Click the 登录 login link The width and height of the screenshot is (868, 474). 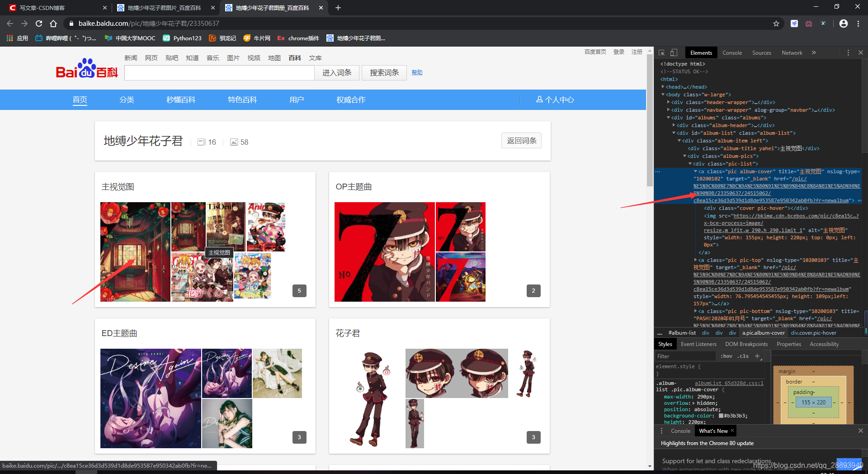(x=618, y=52)
